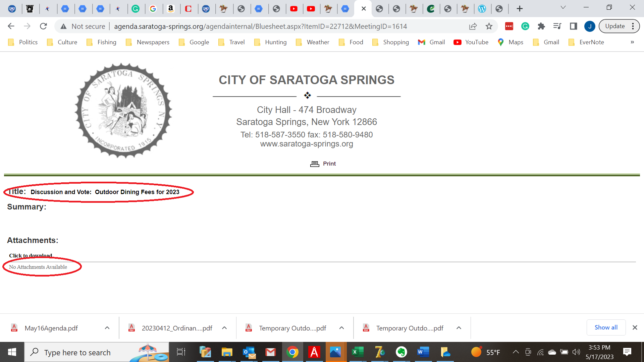
Task: Open a new browser tab
Action: (x=520, y=9)
